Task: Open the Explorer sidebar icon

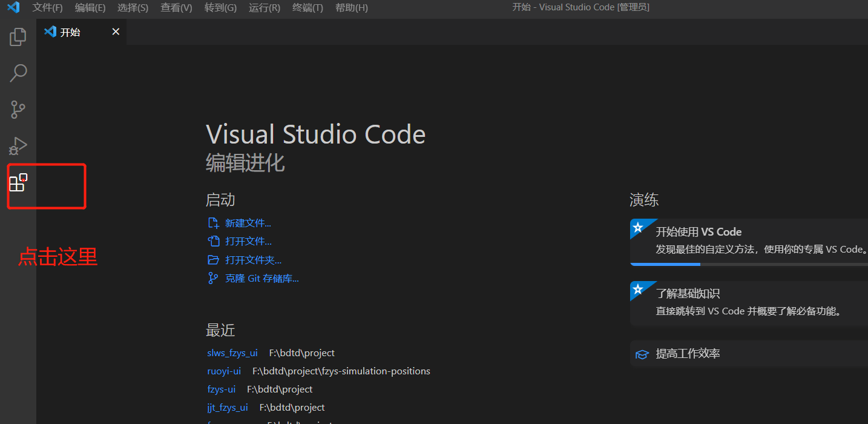Action: tap(18, 36)
